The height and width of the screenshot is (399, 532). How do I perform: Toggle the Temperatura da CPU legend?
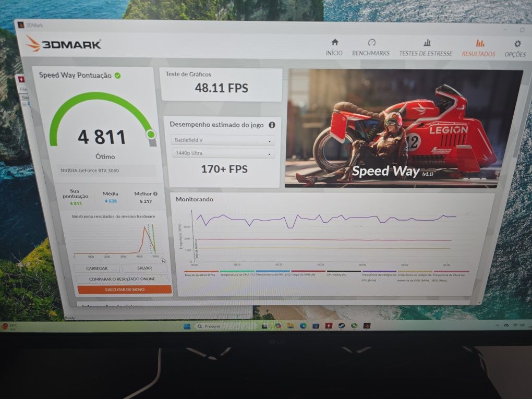click(237, 273)
